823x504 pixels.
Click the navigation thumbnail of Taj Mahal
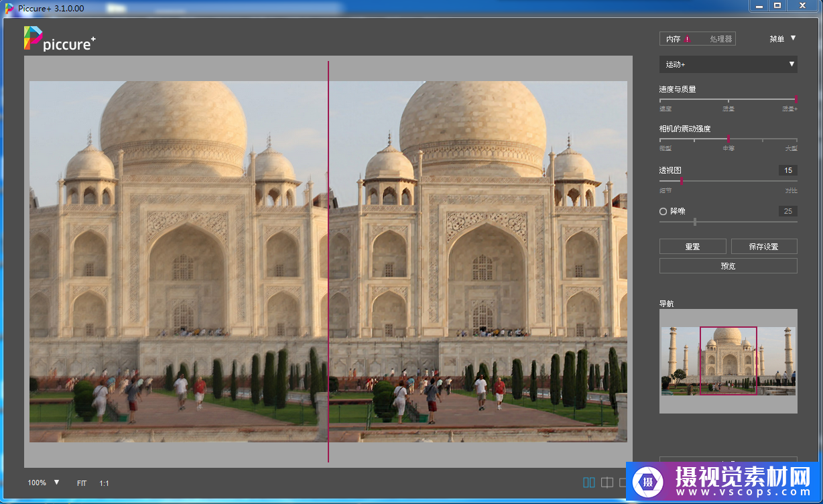point(728,361)
